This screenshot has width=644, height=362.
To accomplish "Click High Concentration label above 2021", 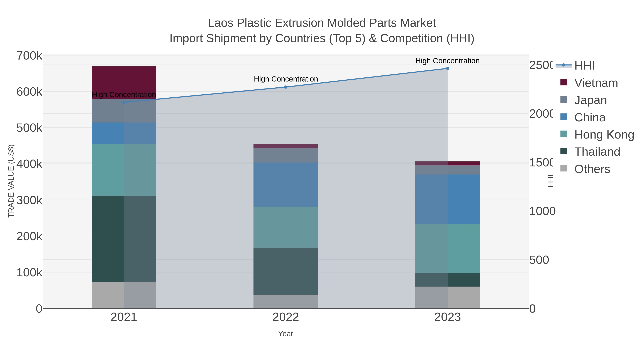I will (x=124, y=94).
